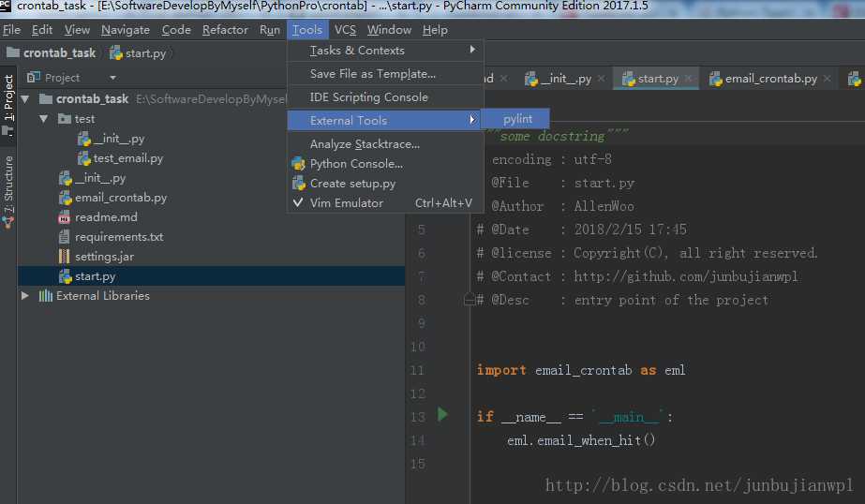This screenshot has width=865, height=504.
Task: Click requirements.txt text file icon
Action: pos(64,237)
